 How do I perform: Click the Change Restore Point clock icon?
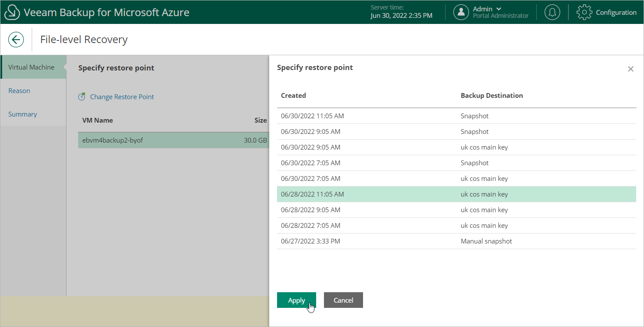coord(82,97)
